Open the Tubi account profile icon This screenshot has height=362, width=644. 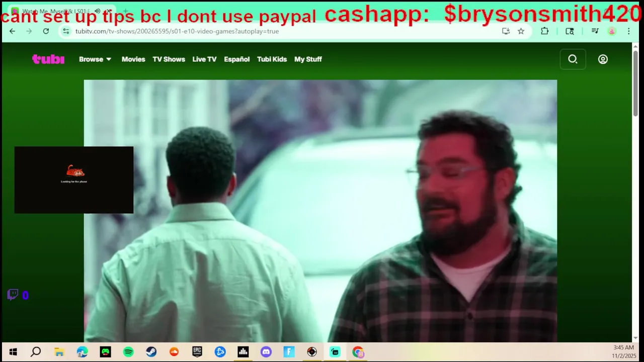(x=603, y=59)
